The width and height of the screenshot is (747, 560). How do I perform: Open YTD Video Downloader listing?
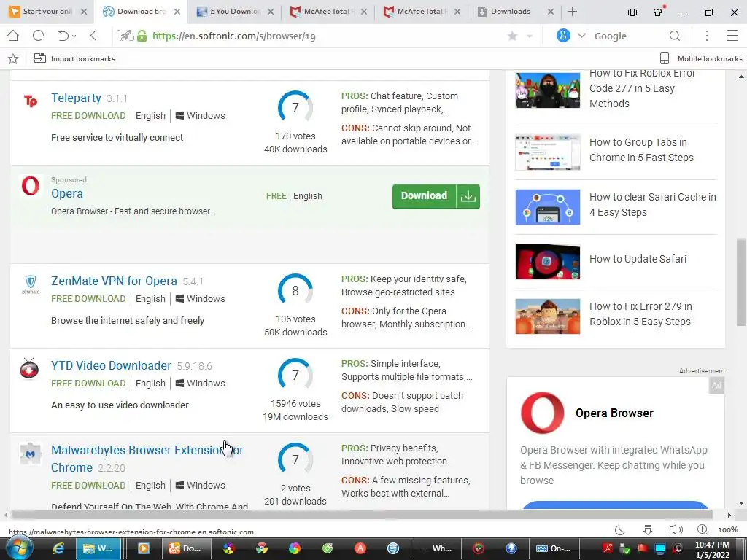(111, 365)
